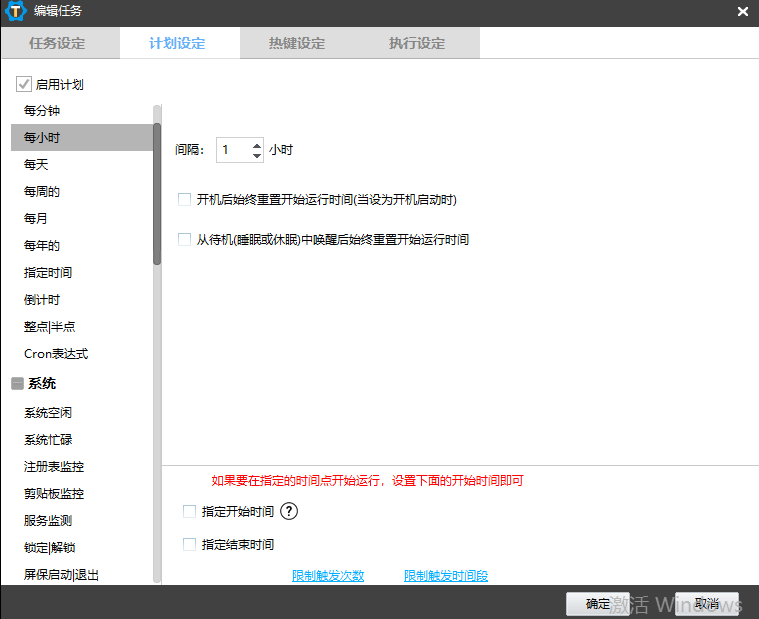The height and width of the screenshot is (619, 759).
Task: Decrease interval hours with down arrow
Action: coord(257,156)
